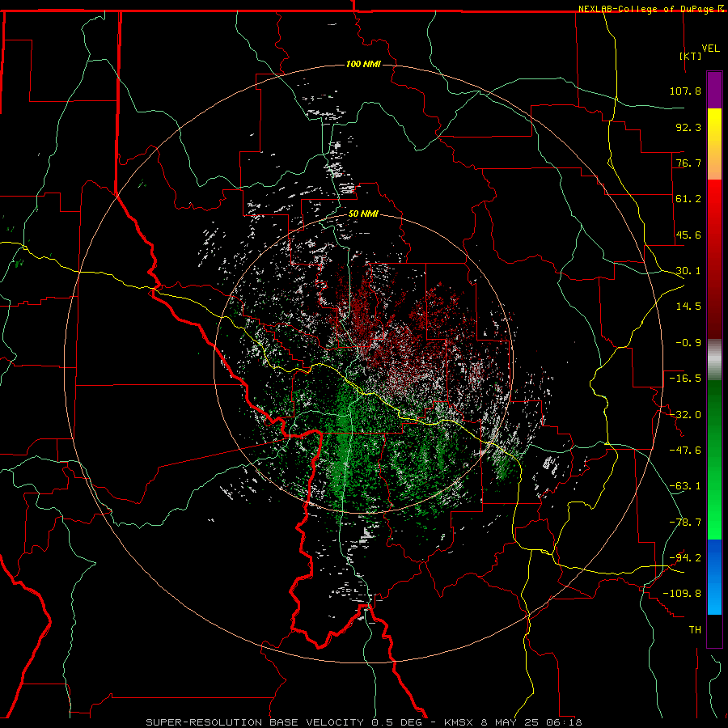The image size is (728, 728).
Task: Click the 45.6 scale value
Action: pyautogui.click(x=688, y=235)
